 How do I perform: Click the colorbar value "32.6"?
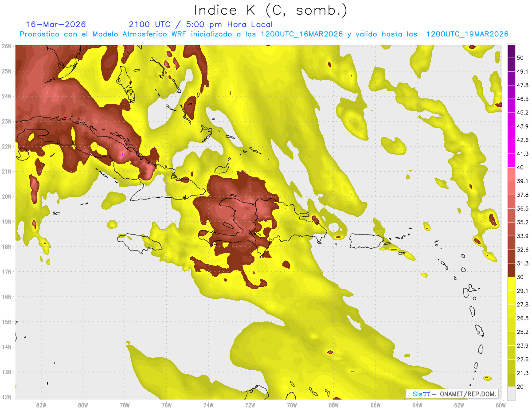click(523, 250)
